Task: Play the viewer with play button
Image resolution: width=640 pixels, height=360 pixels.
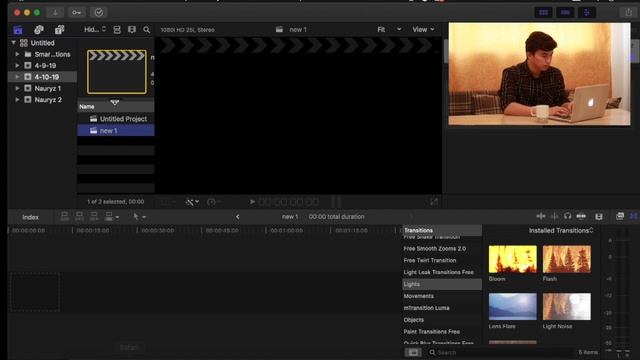Action: point(252,202)
